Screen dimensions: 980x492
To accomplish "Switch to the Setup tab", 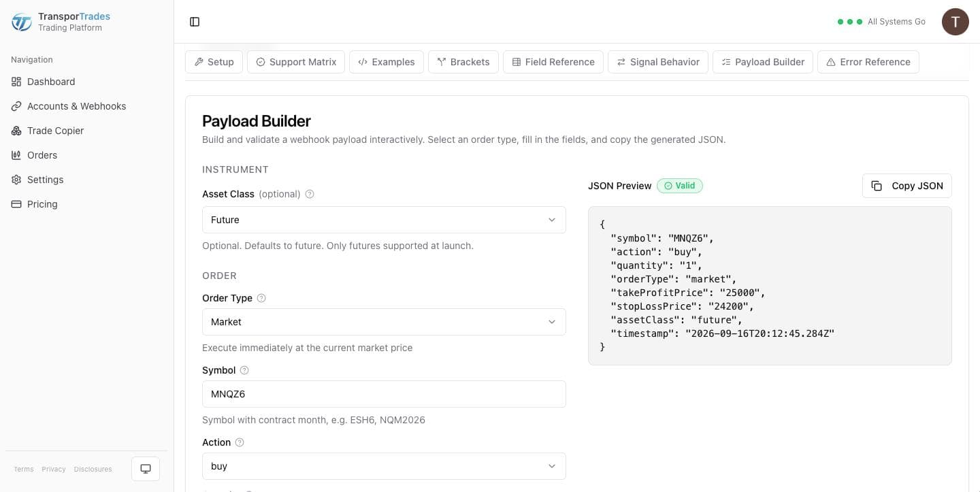I will click(x=214, y=62).
